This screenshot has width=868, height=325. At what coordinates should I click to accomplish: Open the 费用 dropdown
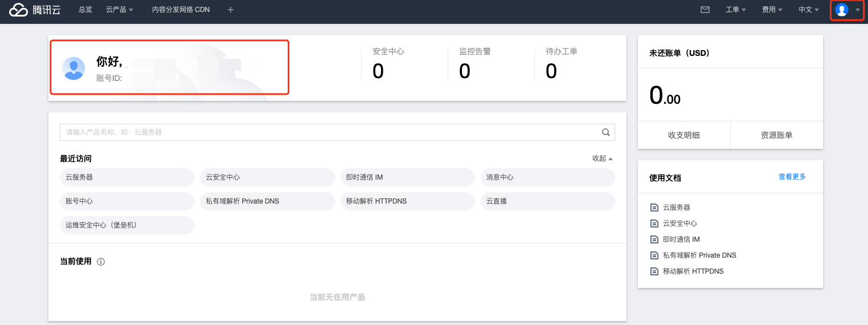[772, 10]
